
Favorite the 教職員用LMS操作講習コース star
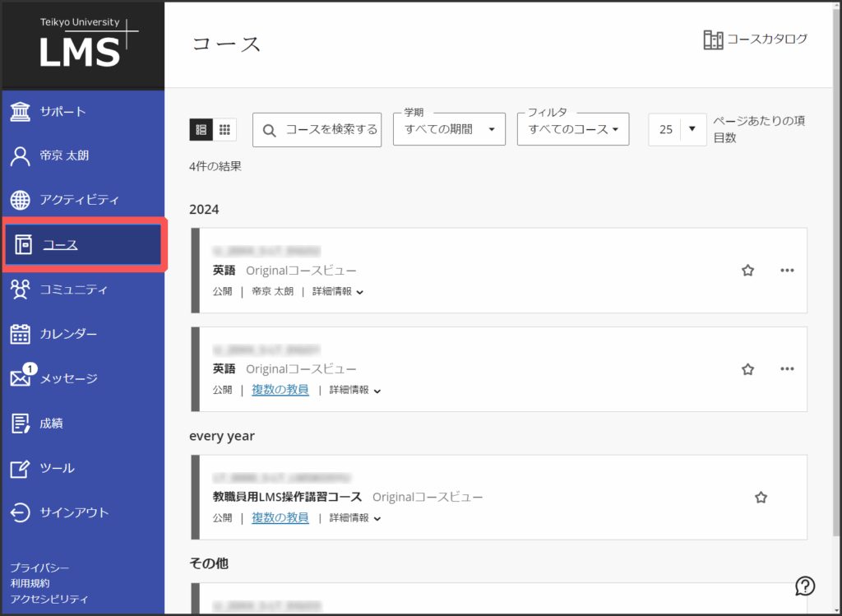[761, 498]
